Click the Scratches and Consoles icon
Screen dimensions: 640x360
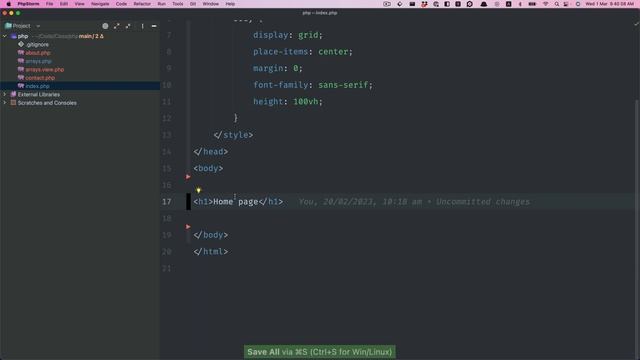click(x=13, y=102)
